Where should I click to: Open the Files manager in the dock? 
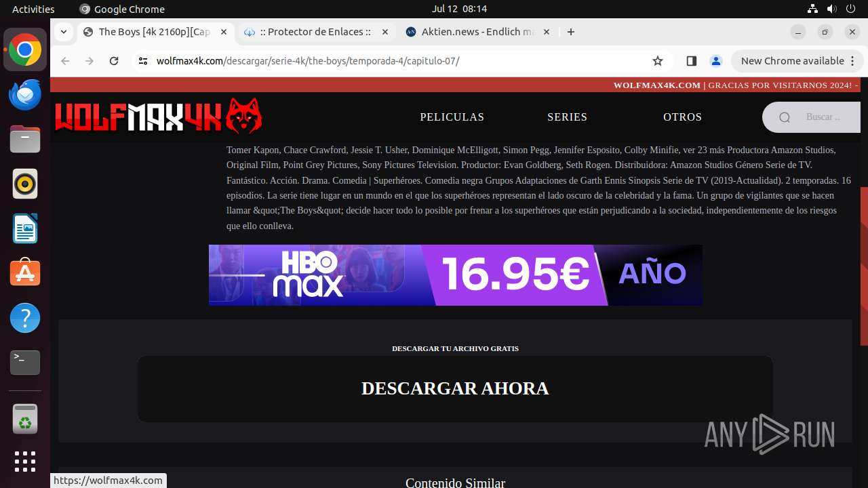25,140
